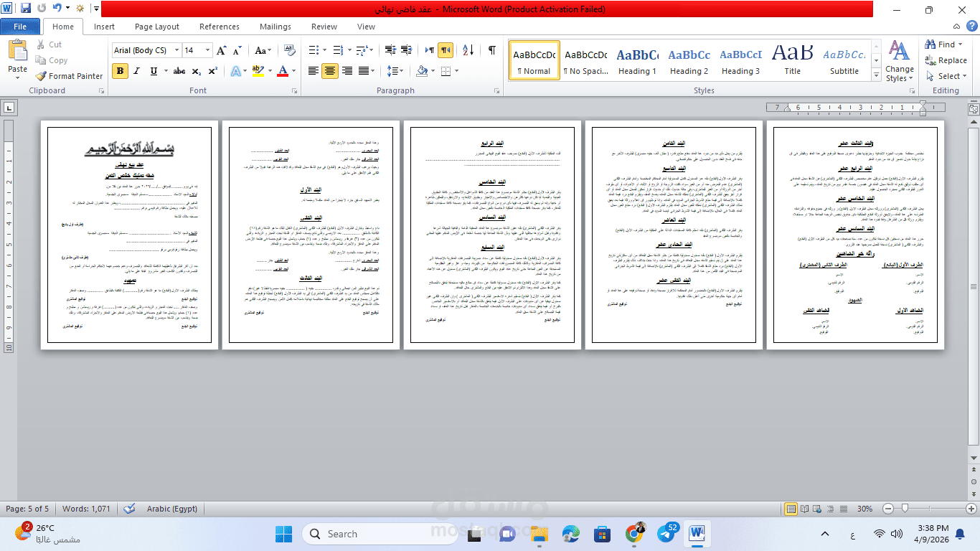
Task: Toggle Bold formatting
Action: [x=120, y=71]
